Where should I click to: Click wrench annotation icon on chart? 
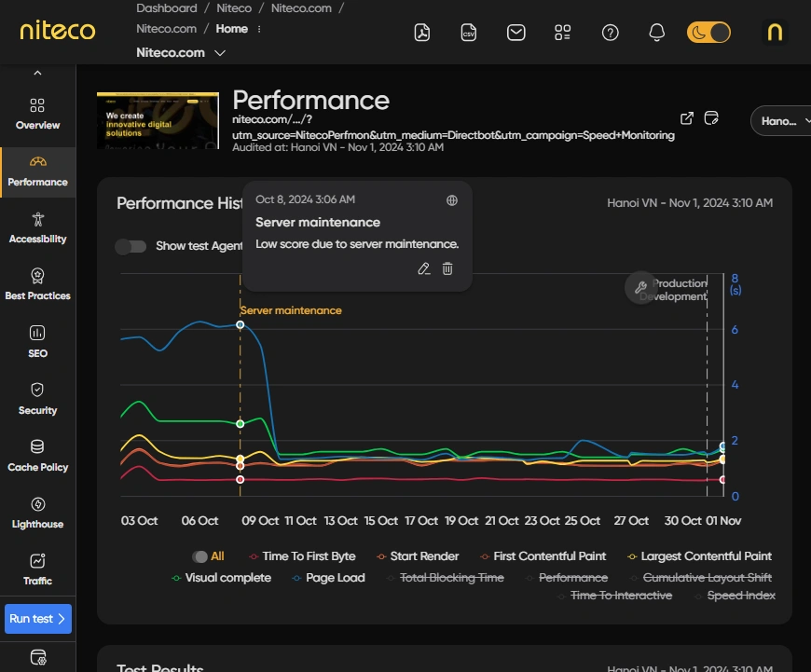click(640, 287)
